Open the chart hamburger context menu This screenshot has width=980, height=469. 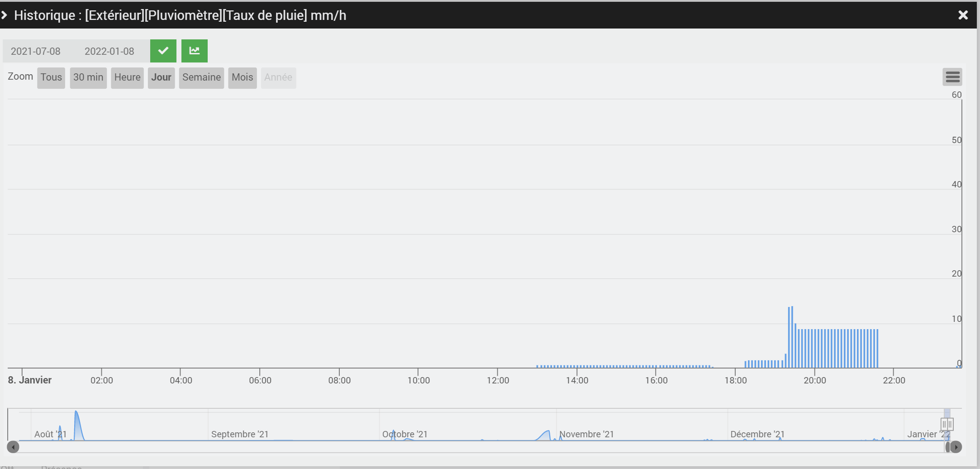click(952, 77)
